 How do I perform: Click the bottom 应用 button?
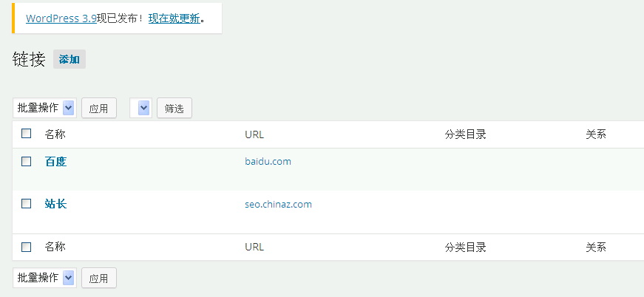coord(98,279)
